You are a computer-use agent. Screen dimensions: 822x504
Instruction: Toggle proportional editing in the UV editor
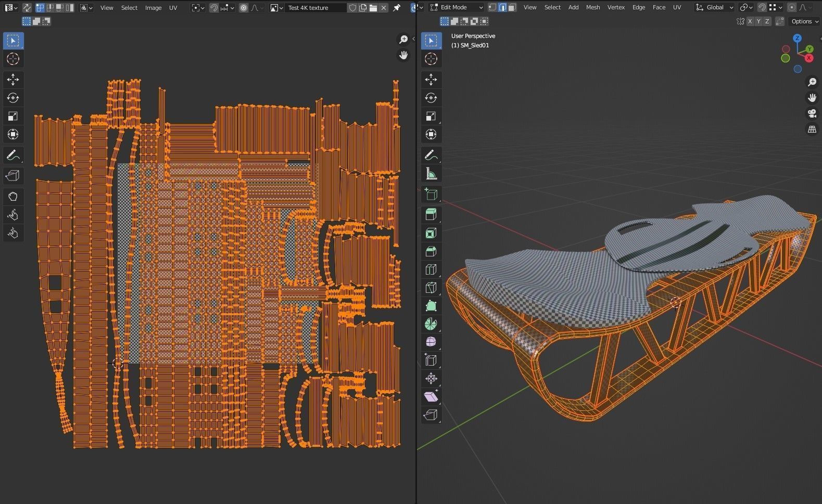pyautogui.click(x=244, y=8)
